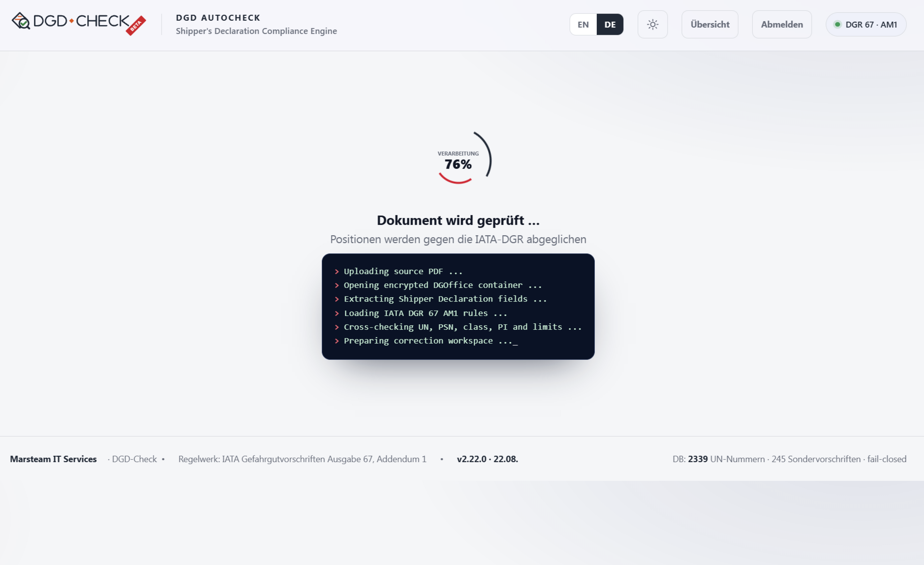Click the footer "DGD-Check" label
Screen dimensions: 924x565
pos(134,459)
